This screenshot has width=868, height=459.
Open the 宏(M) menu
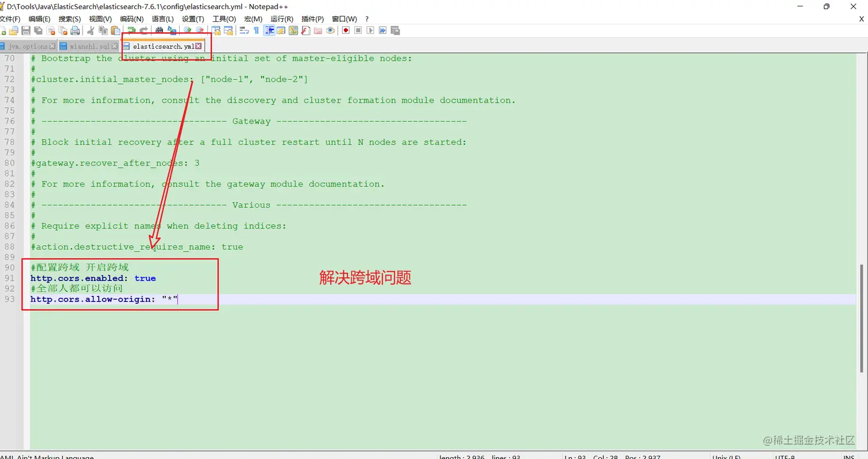point(253,19)
